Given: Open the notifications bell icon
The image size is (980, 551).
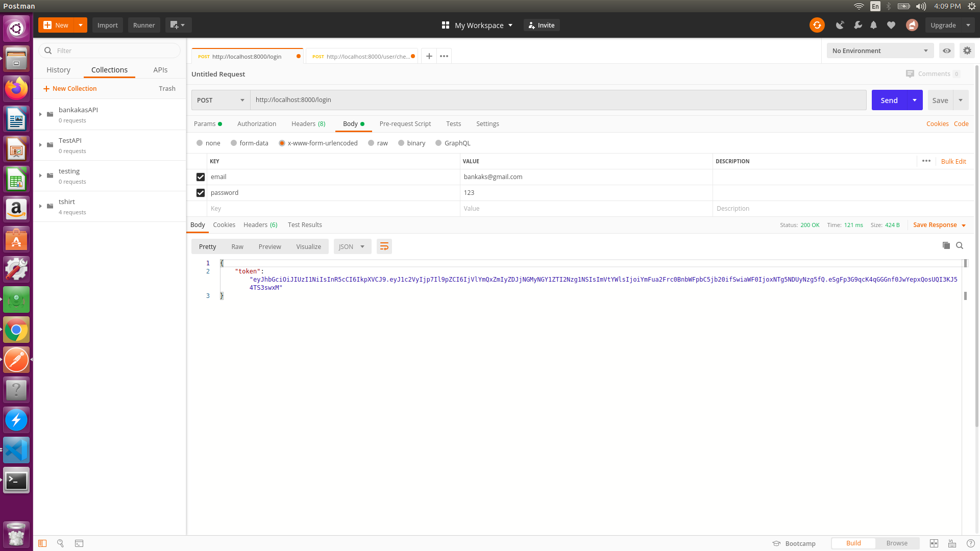Looking at the screenshot, I should coord(874,25).
